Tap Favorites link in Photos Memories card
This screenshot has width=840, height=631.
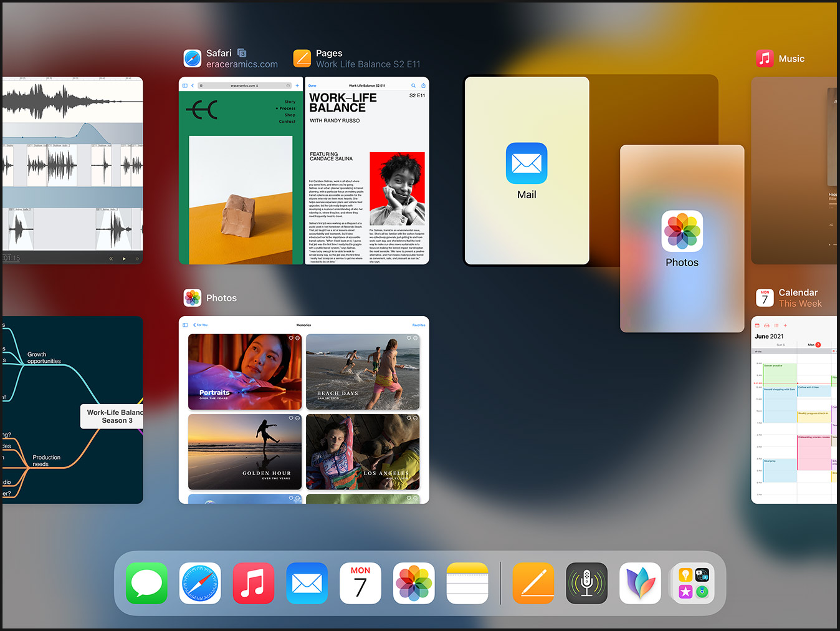(x=419, y=325)
